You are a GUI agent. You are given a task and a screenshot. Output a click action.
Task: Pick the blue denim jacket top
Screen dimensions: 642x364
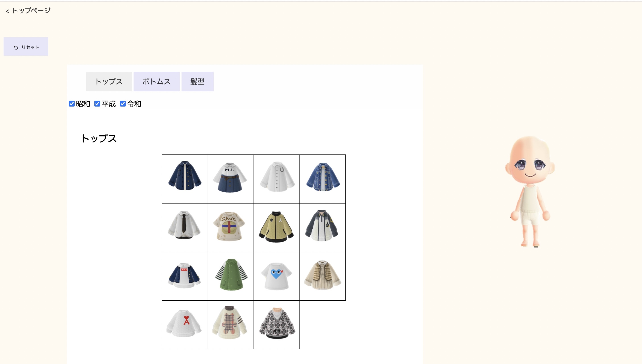coord(323,179)
